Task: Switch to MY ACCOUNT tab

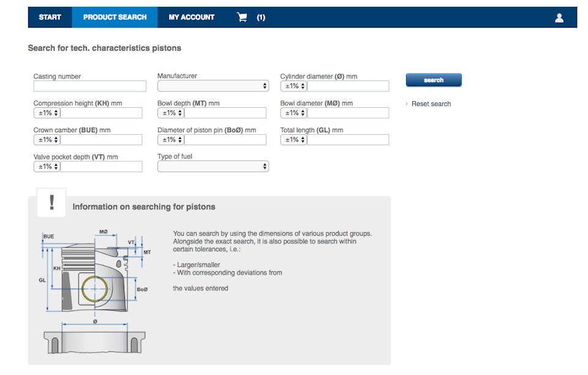Action: click(191, 17)
